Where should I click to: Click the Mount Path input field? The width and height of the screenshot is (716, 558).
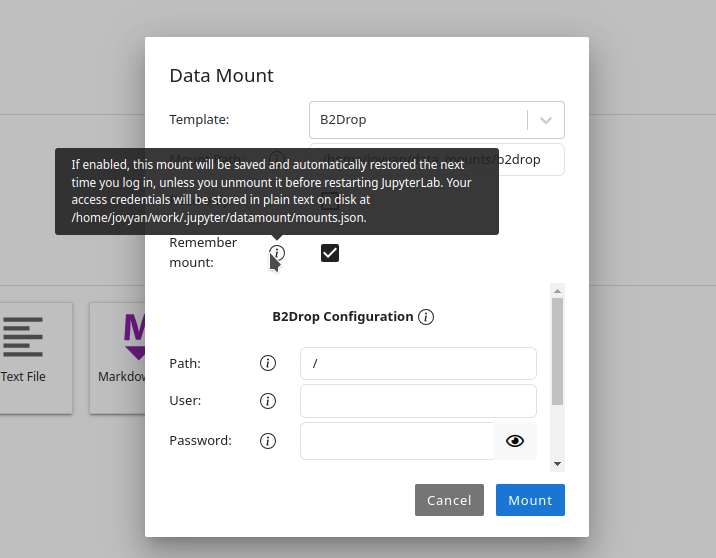point(437,159)
